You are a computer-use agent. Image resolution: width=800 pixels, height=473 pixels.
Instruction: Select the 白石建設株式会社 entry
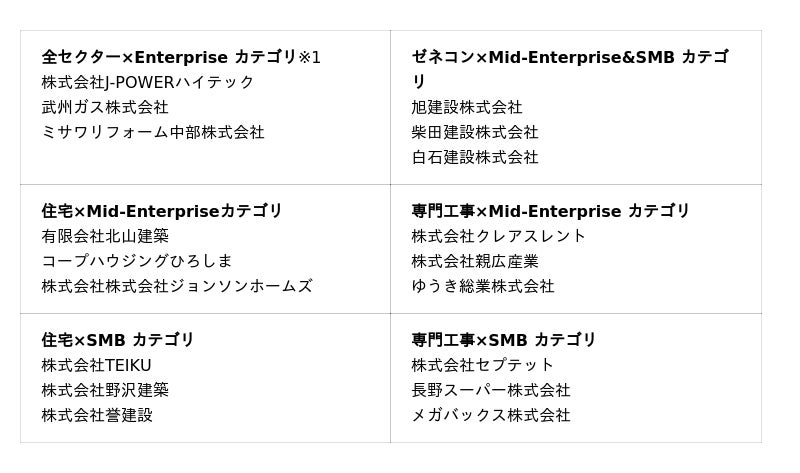(x=474, y=157)
